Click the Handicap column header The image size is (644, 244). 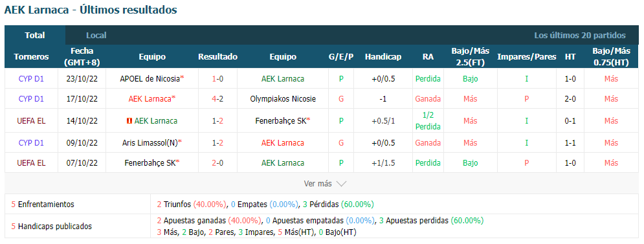point(383,57)
